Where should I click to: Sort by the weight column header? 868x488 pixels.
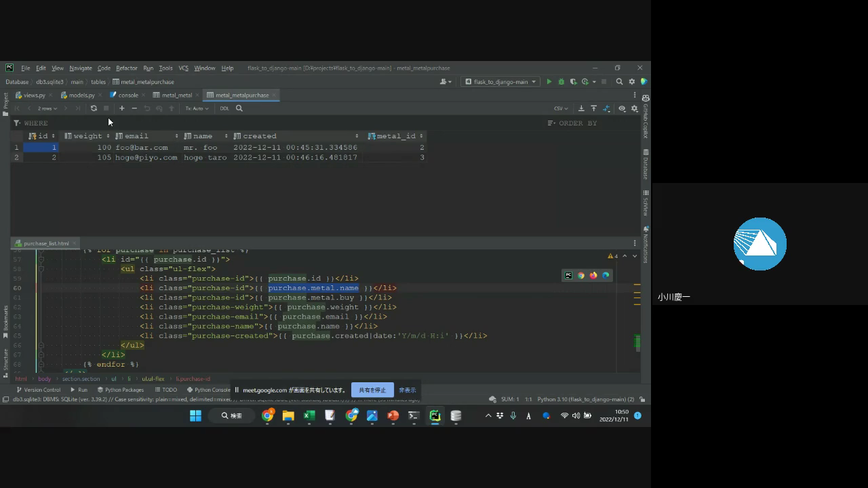[x=87, y=136]
